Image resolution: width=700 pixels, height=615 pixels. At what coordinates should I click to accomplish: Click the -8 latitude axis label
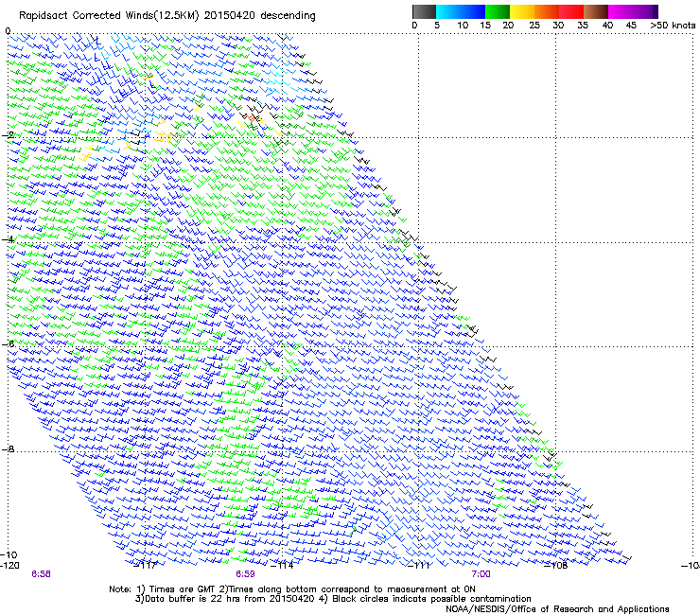[x=8, y=448]
